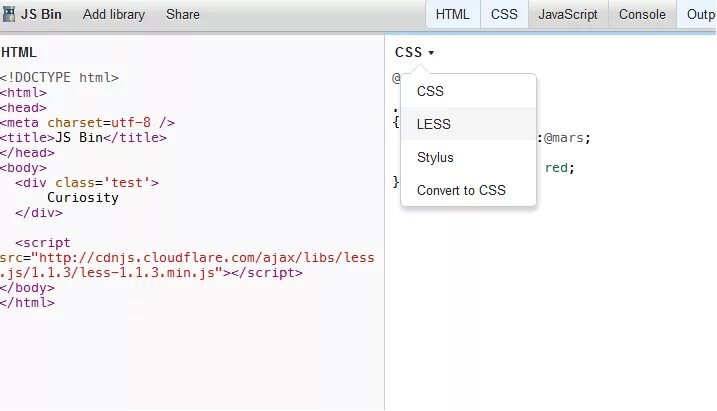Click the less.js script src URL
Viewport: 717px width, 411px height.
coord(187,265)
